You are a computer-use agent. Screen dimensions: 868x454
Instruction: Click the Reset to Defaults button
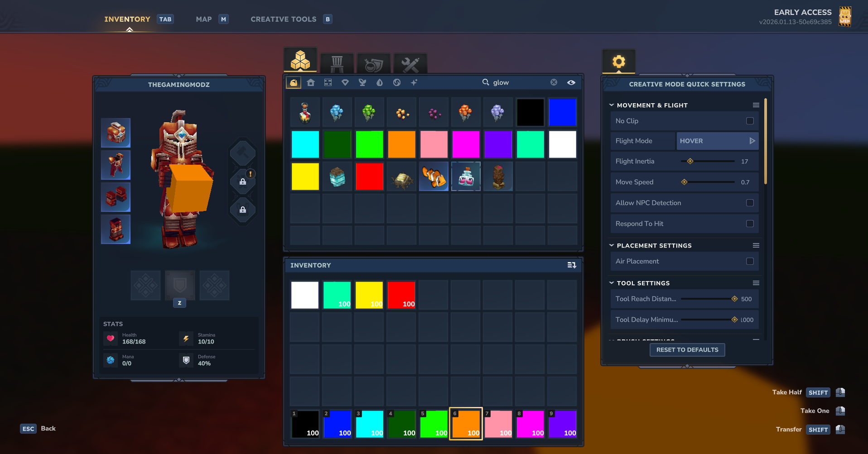click(687, 350)
